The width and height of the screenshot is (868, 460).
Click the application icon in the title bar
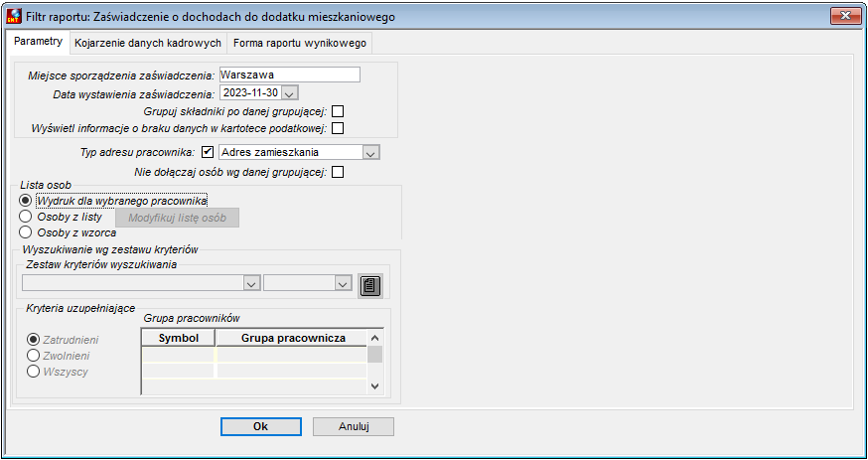click(x=13, y=16)
